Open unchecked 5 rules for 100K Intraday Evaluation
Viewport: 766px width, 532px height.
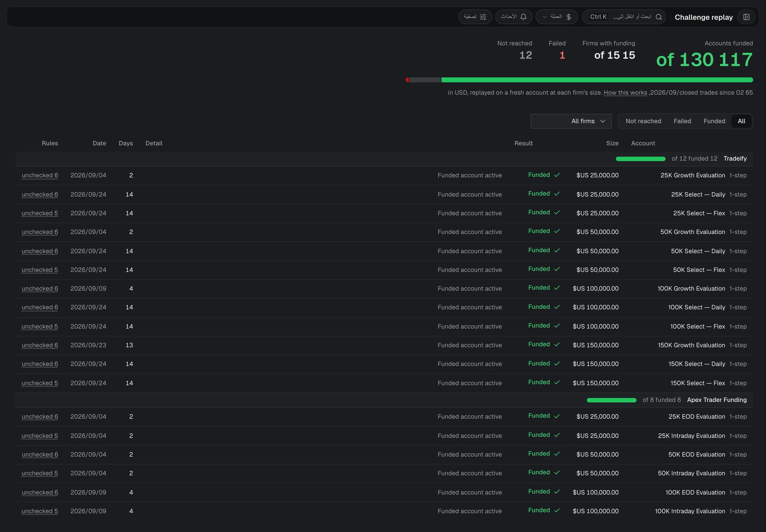pyautogui.click(x=40, y=512)
